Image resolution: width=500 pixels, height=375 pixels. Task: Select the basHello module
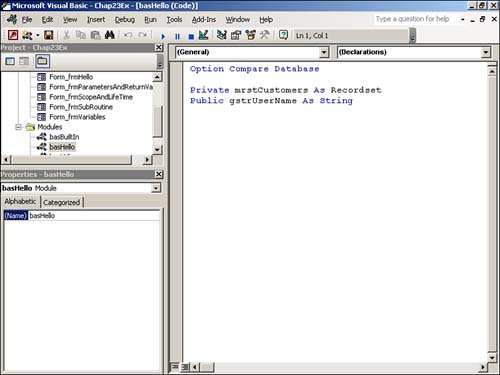coord(62,147)
